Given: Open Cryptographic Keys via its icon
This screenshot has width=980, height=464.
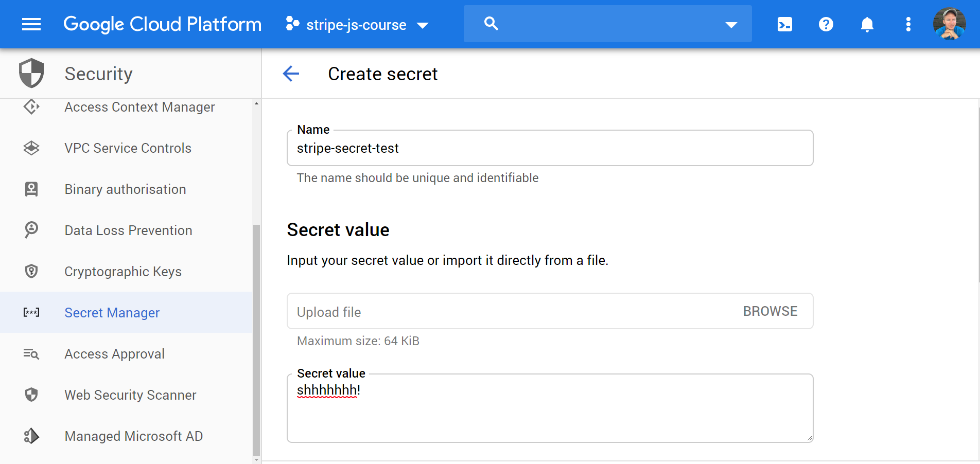Looking at the screenshot, I should tap(31, 271).
